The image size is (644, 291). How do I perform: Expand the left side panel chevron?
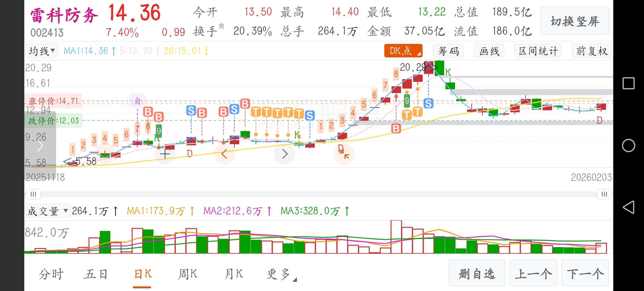point(40,146)
